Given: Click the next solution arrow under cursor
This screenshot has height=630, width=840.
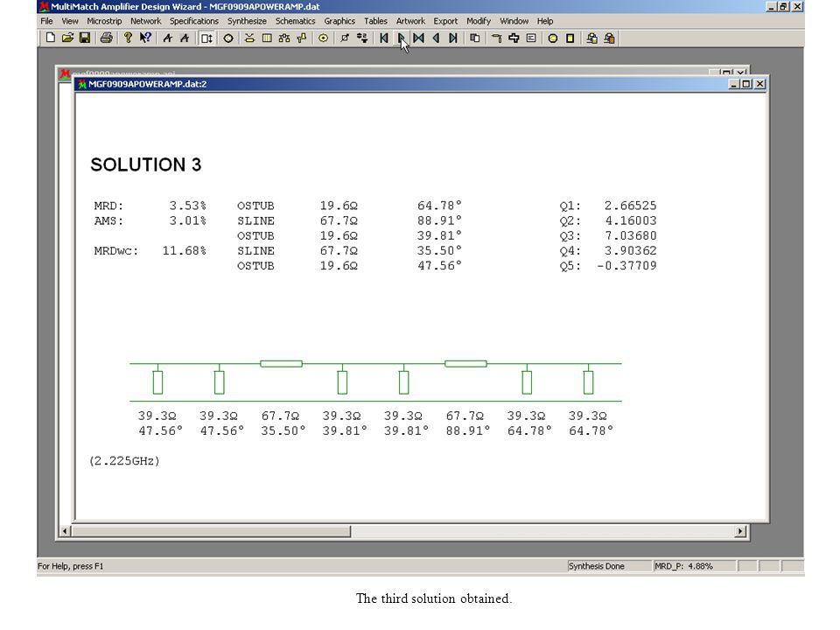Looking at the screenshot, I should (402, 38).
